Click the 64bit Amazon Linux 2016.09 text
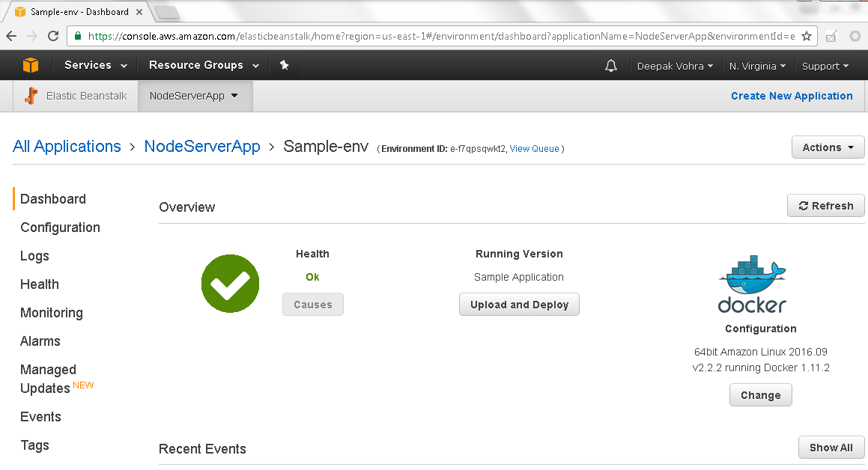868x470 pixels. tap(761, 352)
